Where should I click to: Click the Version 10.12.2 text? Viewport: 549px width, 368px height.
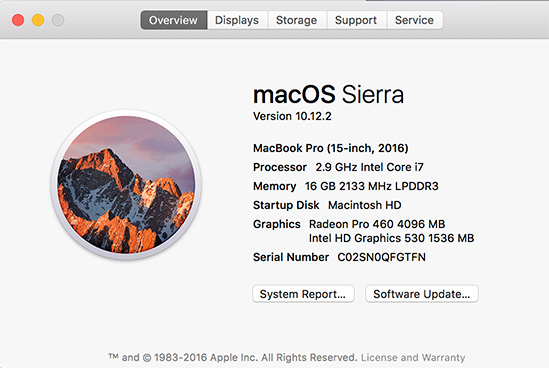click(x=292, y=116)
